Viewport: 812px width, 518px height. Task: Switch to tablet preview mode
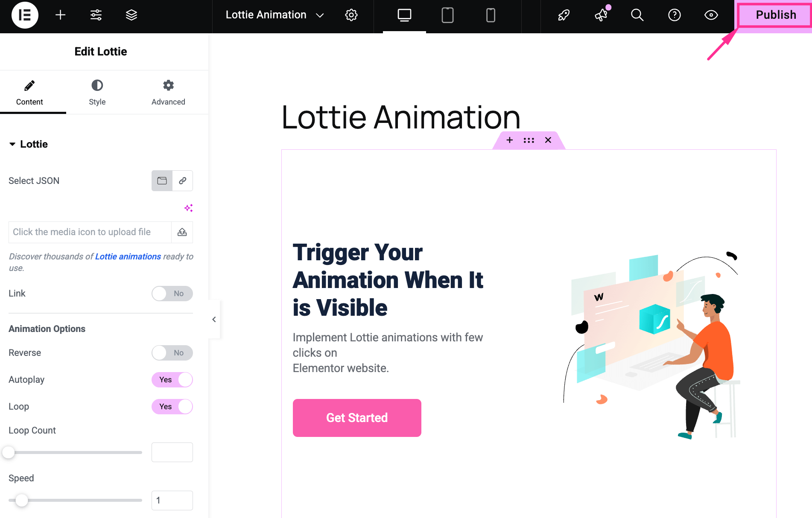[x=447, y=15]
